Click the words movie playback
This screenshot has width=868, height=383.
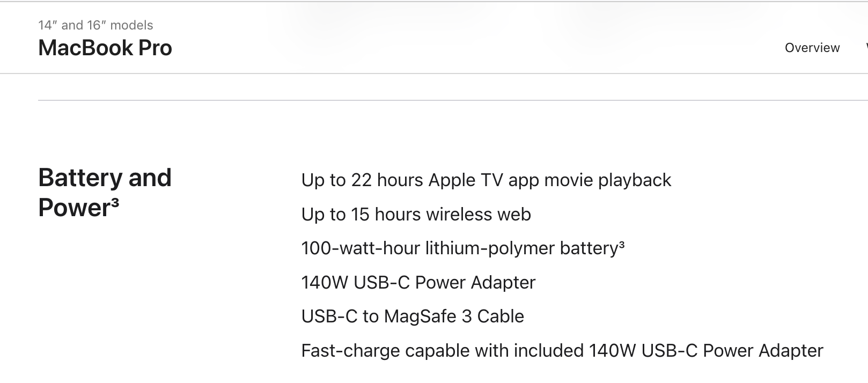point(608,180)
